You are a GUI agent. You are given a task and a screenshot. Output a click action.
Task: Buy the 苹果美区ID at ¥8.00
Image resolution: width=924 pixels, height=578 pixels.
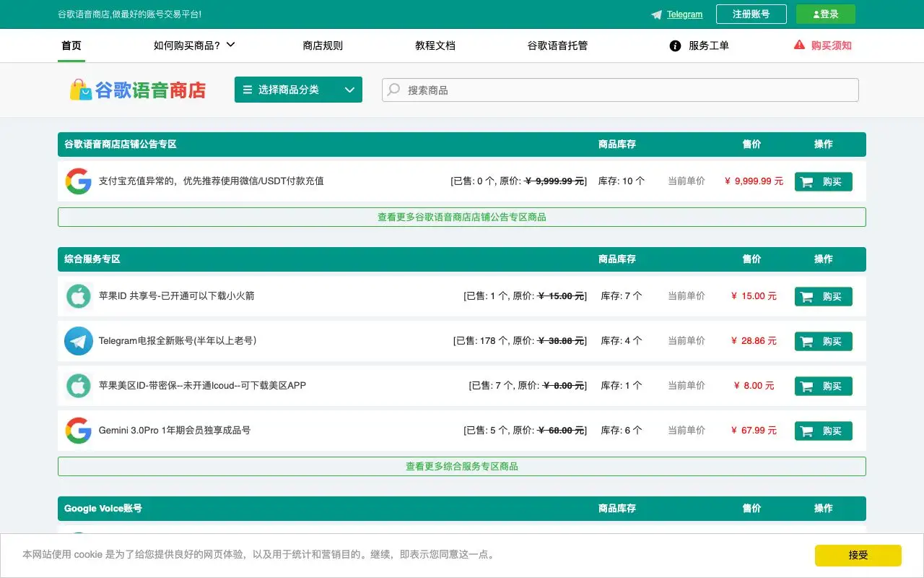pos(824,387)
